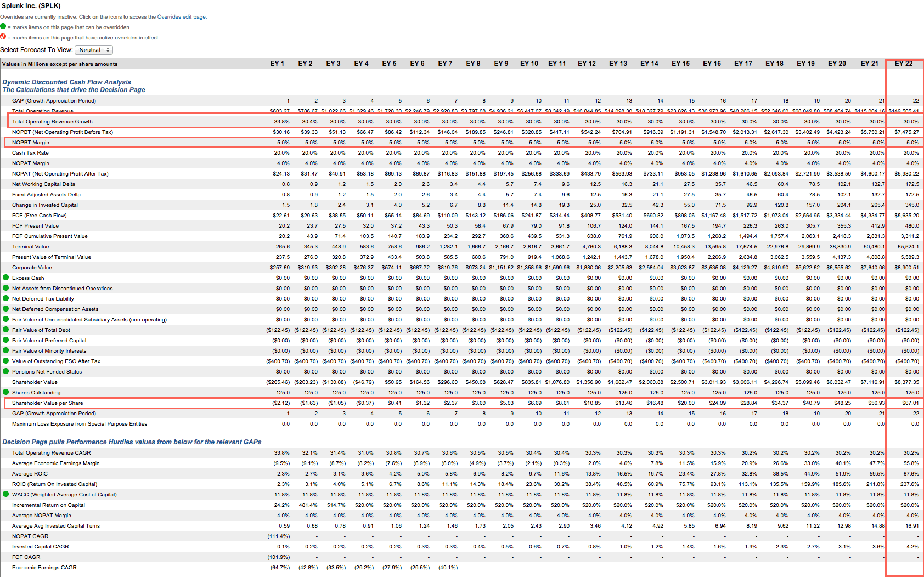Open override icon next to Net Deferred Tax Liability
The width and height of the screenshot is (924, 577).
click(x=5, y=298)
